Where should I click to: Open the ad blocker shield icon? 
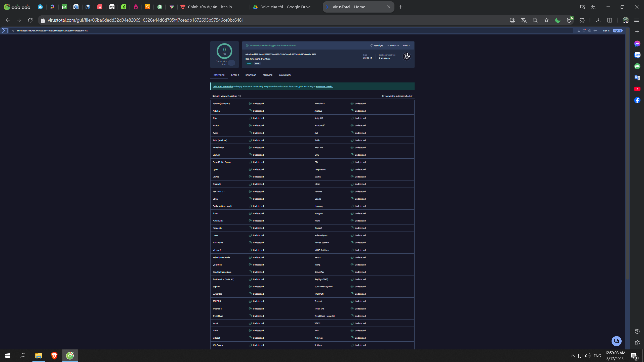(x=569, y=20)
